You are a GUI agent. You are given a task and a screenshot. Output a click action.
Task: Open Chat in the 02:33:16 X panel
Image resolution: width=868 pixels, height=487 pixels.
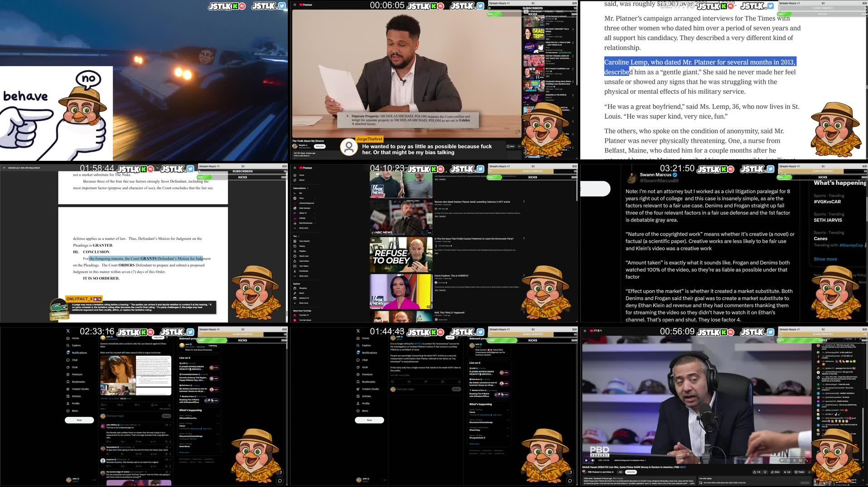tap(72, 360)
